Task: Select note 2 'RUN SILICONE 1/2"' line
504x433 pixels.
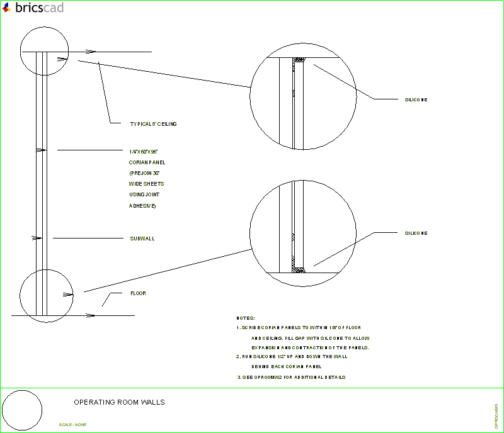Action: click(292, 357)
